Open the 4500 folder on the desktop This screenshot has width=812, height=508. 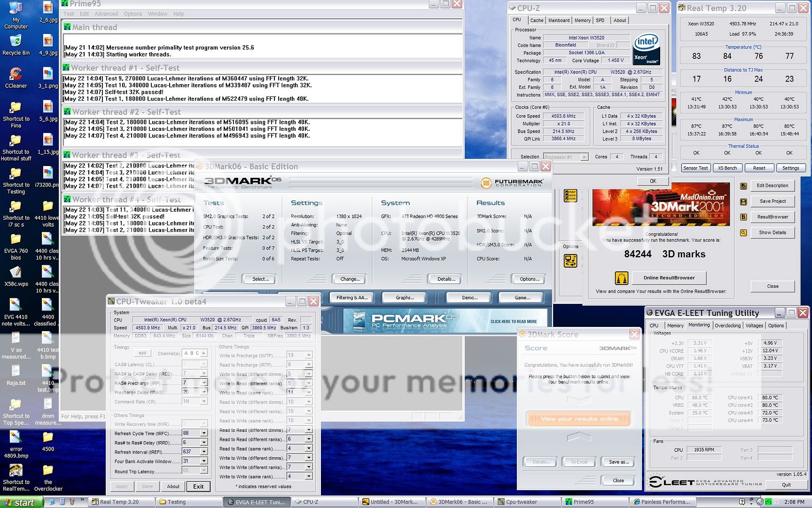[48, 441]
